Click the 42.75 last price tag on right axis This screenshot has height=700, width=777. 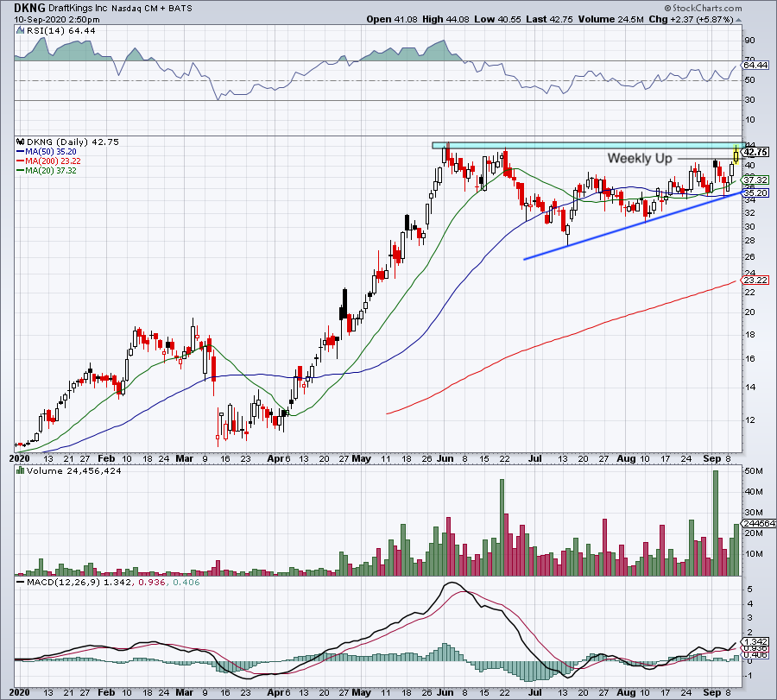pyautogui.click(x=755, y=152)
